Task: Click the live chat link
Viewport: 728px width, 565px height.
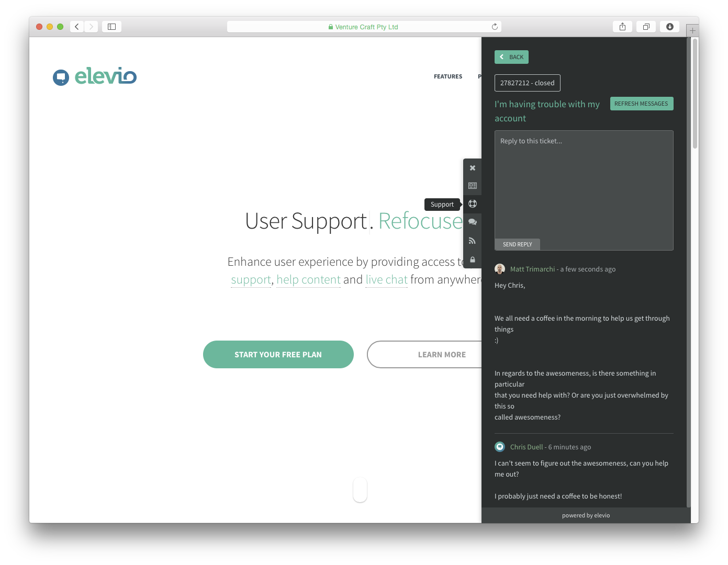Action: click(x=386, y=280)
